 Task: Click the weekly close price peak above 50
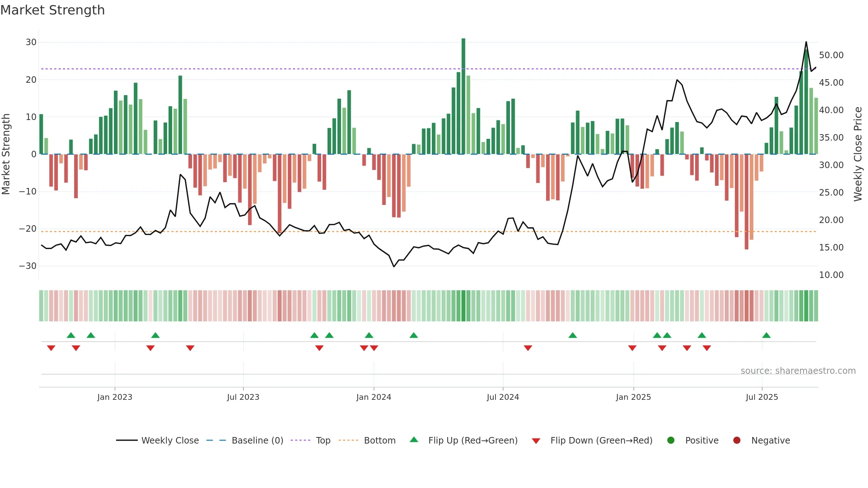[806, 42]
